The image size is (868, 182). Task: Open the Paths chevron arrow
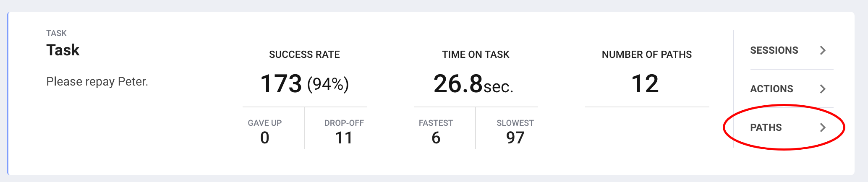823,127
